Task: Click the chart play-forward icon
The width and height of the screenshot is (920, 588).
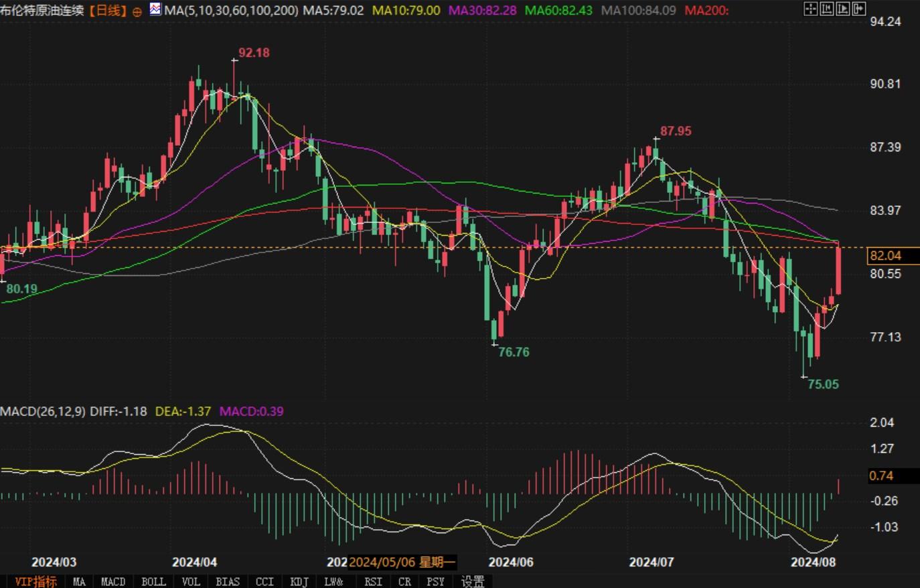Action: pos(843,9)
